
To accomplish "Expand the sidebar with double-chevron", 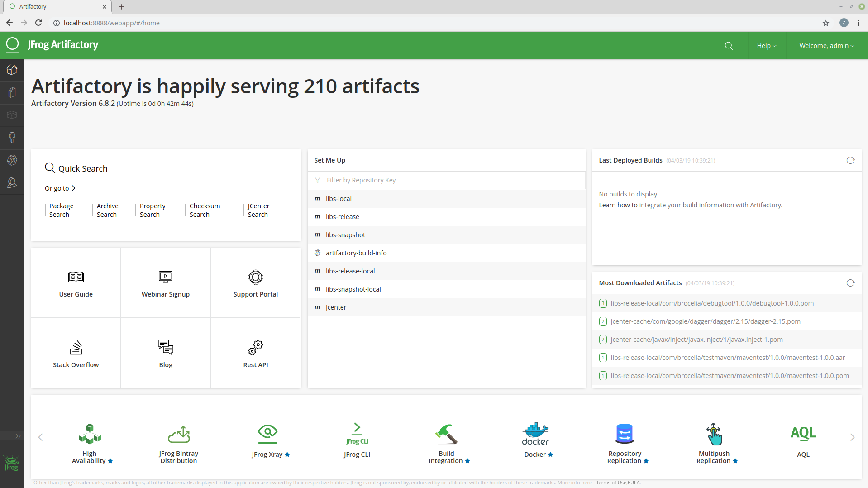I will click(x=18, y=436).
